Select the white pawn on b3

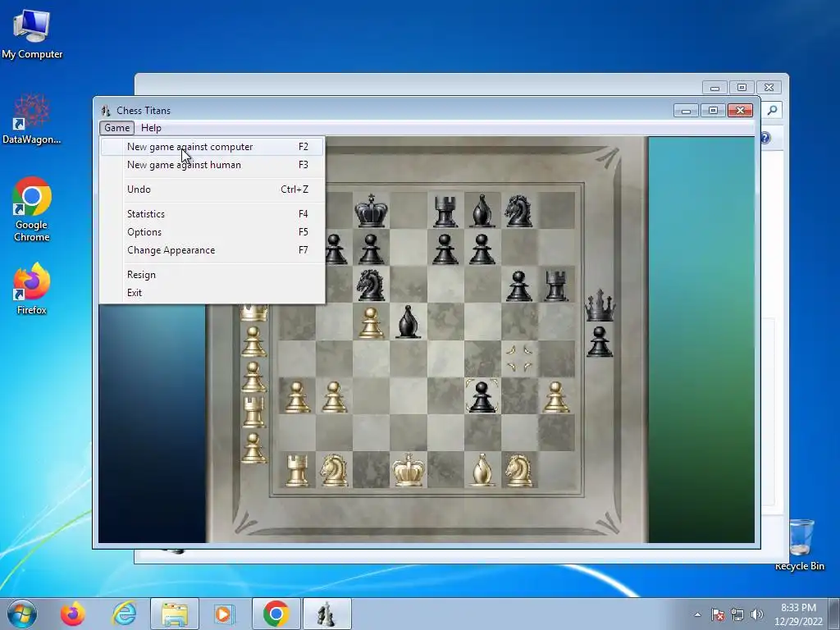pos(334,397)
